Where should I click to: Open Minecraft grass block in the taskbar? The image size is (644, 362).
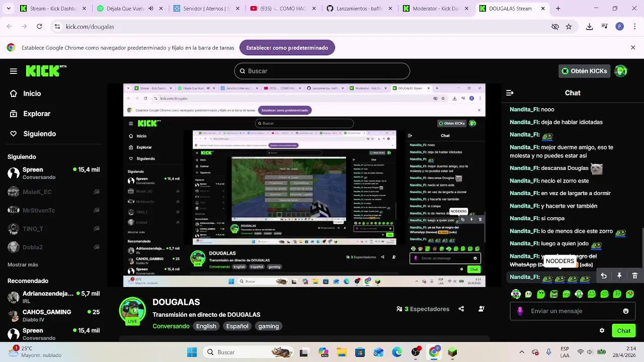pos(452,352)
